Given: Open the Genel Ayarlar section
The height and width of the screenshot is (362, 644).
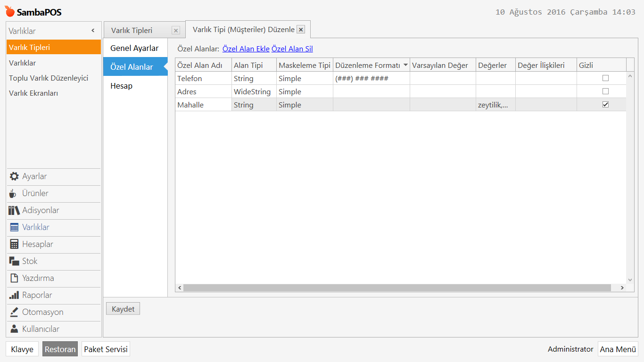Looking at the screenshot, I should point(135,48).
